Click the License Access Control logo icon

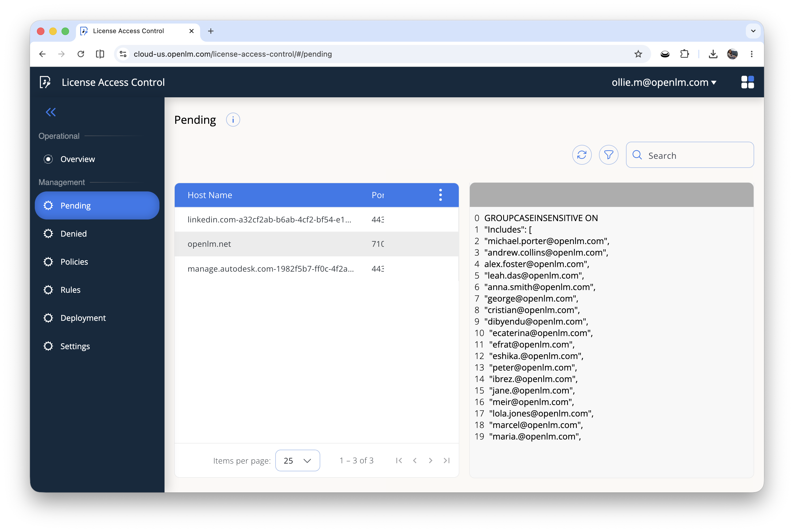[x=45, y=82]
